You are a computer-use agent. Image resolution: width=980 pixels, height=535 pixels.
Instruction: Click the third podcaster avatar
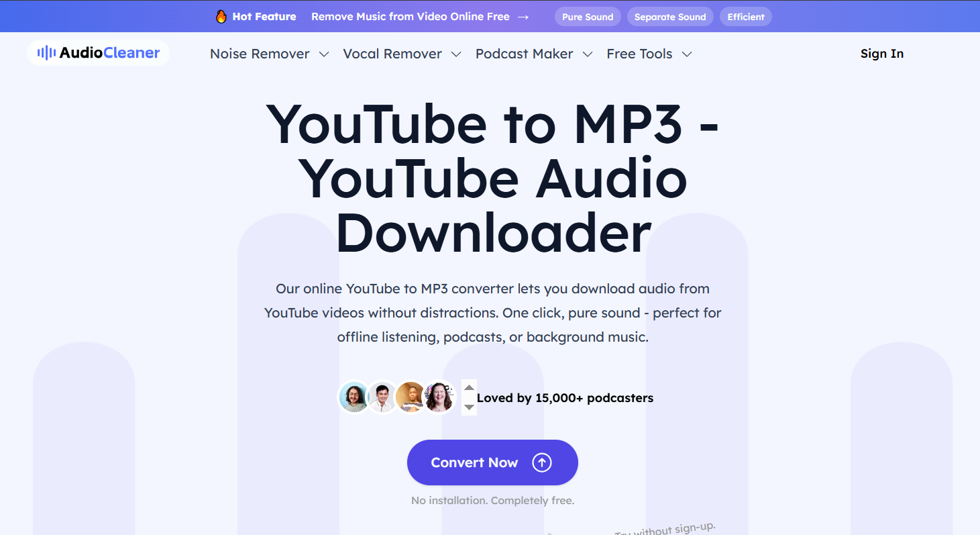pos(411,397)
